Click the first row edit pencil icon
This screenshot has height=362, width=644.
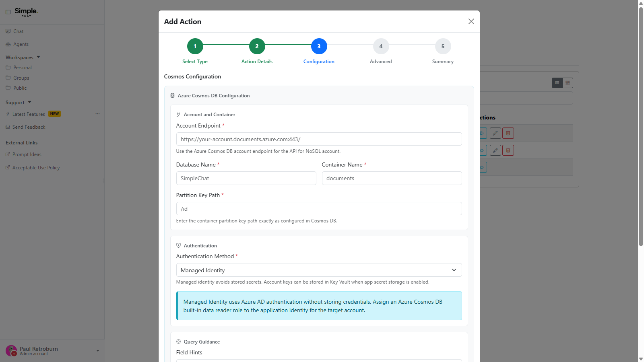click(495, 133)
